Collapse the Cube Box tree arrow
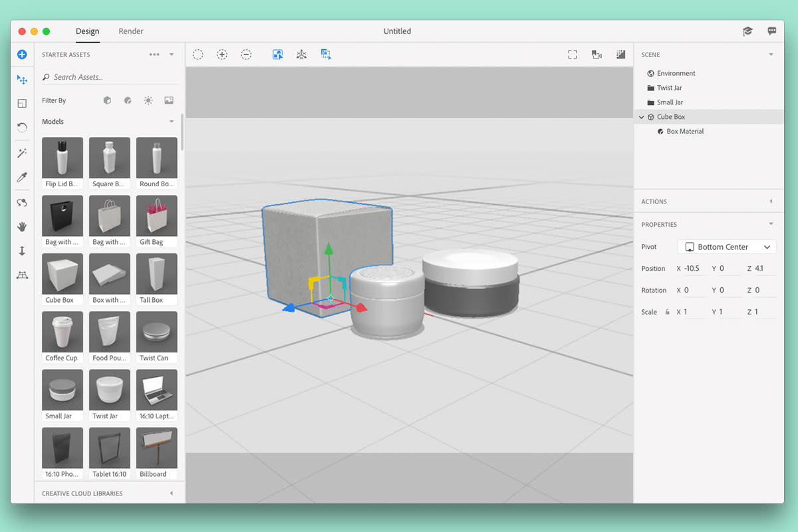Image resolution: width=798 pixels, height=532 pixels. (641, 117)
